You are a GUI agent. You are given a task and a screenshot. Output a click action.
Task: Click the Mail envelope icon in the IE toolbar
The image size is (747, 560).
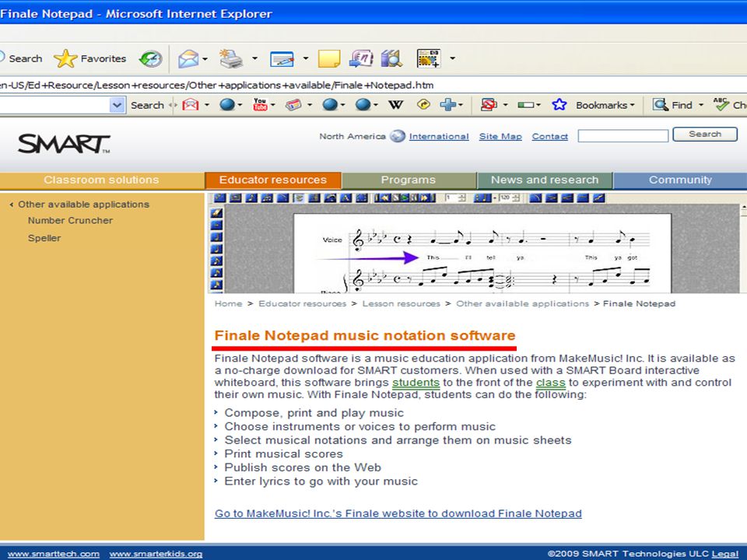click(x=188, y=58)
